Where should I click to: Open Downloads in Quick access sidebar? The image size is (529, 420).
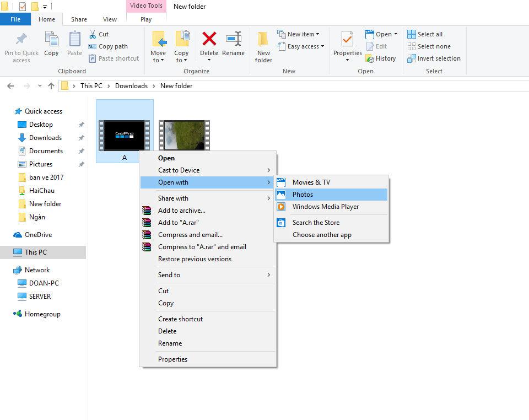(x=45, y=138)
